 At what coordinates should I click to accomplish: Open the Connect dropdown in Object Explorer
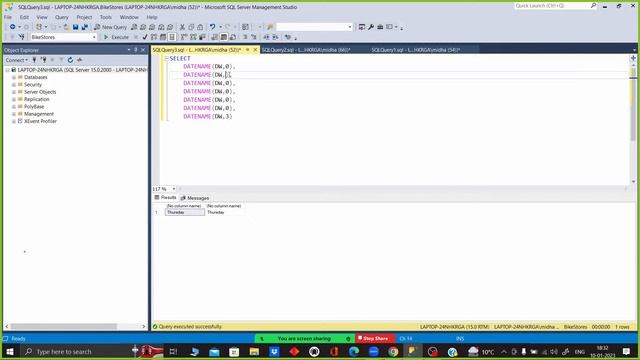tap(17, 60)
